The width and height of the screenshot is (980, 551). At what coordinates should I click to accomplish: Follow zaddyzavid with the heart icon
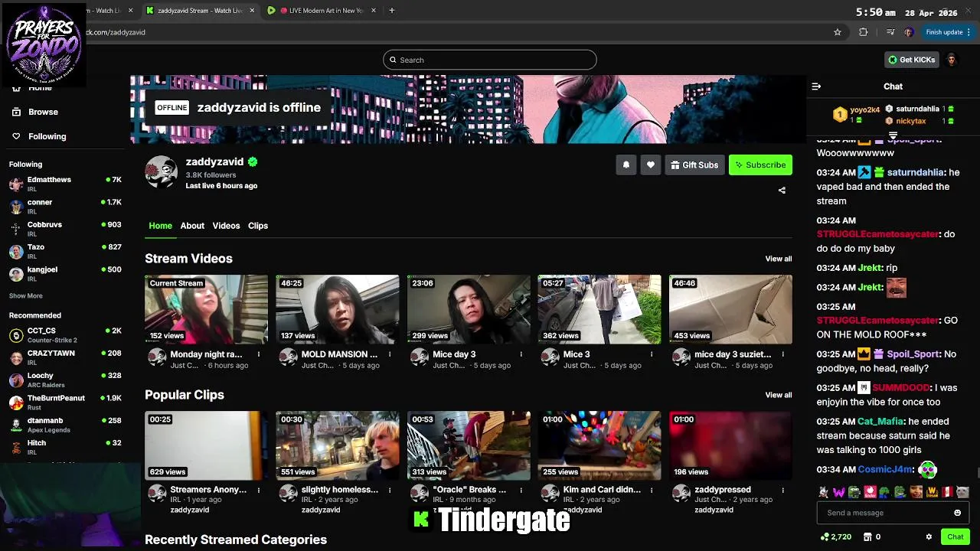651,165
